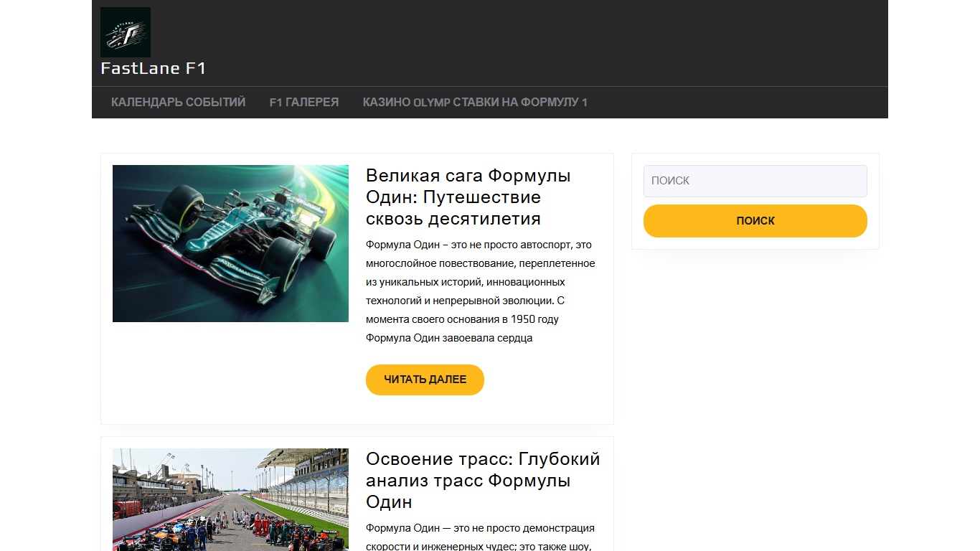Select the first article excerpt starting Формула Один – это
Screen dimensions: 980x551
coord(481,291)
